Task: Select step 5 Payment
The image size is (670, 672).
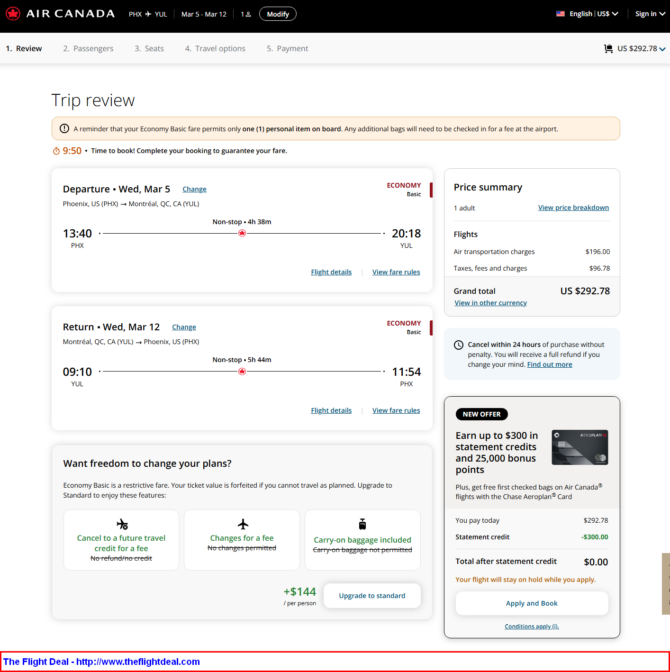Action: [x=287, y=48]
